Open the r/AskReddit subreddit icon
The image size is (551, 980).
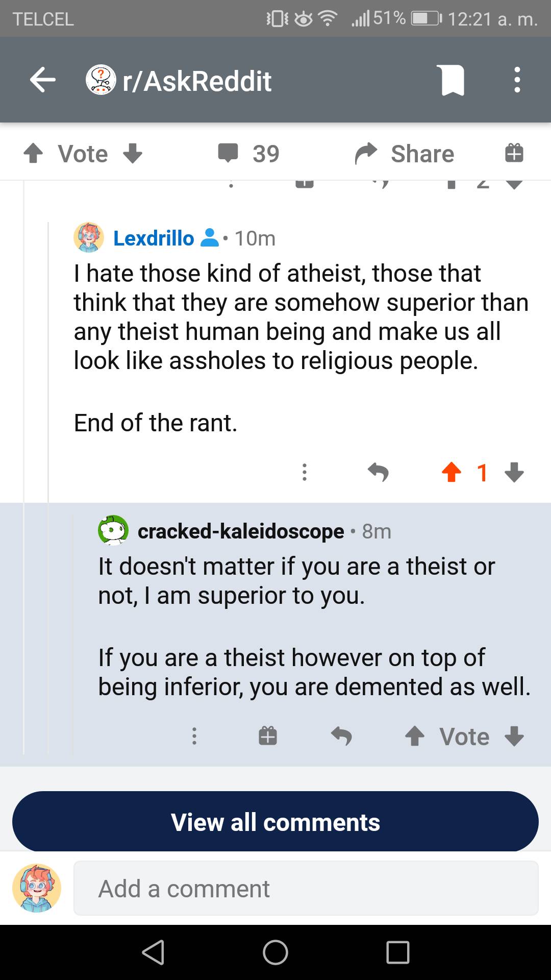(x=100, y=80)
